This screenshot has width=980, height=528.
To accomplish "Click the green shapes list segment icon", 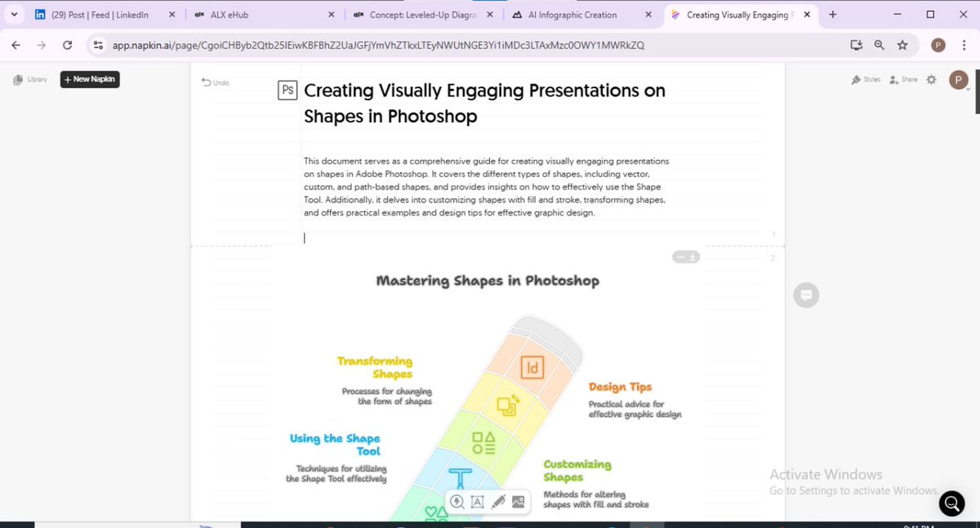I will point(483,443).
